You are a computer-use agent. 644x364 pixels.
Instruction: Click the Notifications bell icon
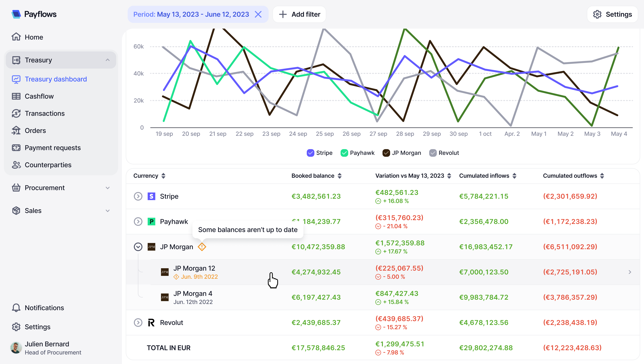[16, 308]
